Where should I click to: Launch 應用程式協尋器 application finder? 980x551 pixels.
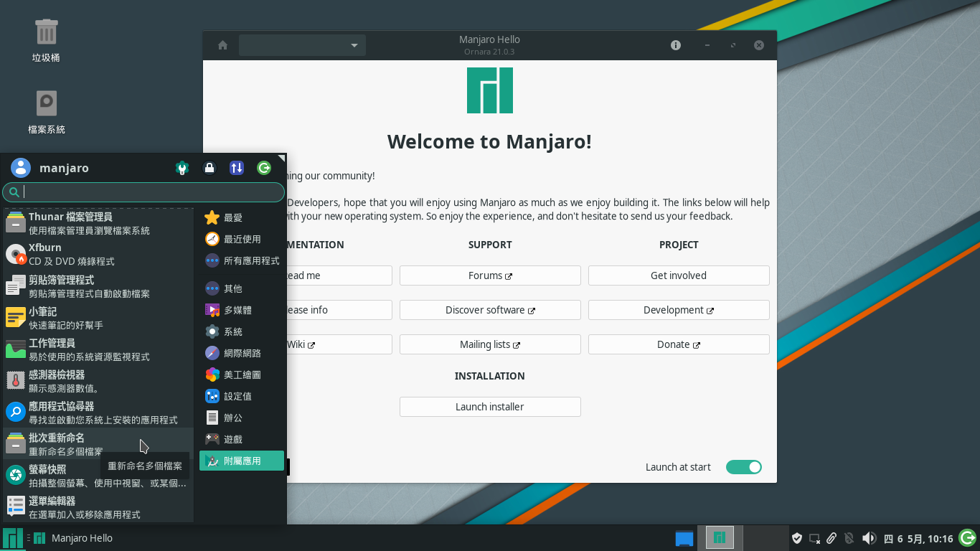point(98,413)
